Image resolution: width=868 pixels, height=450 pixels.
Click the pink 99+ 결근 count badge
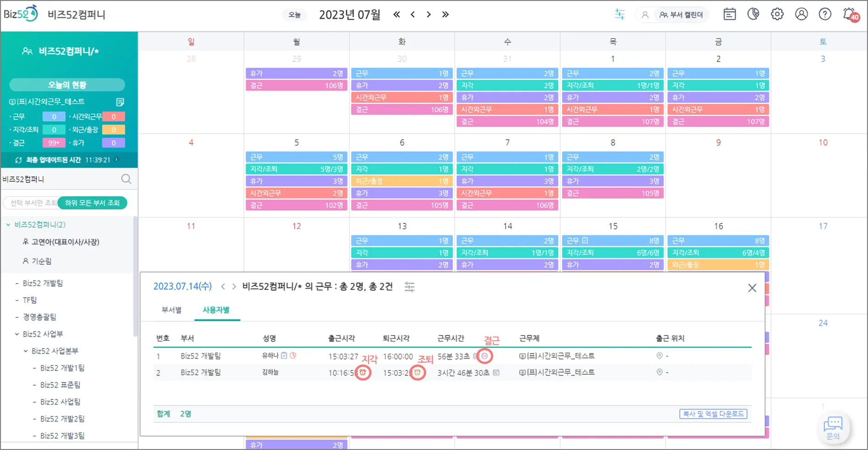tap(54, 143)
